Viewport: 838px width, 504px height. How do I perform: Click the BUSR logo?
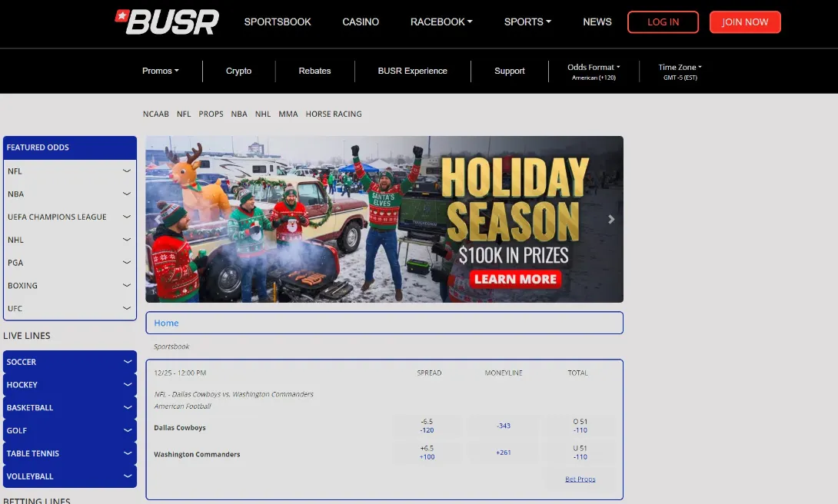point(166,22)
